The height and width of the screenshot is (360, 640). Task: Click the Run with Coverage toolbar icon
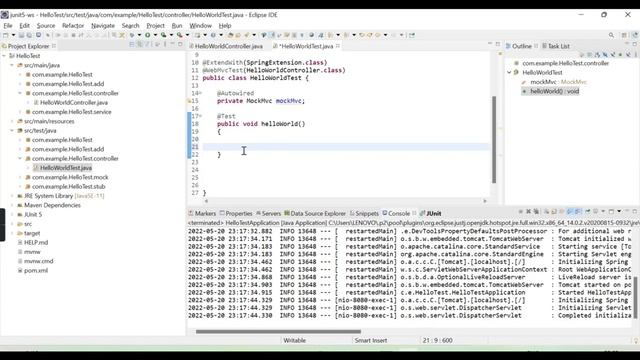tap(163, 35)
